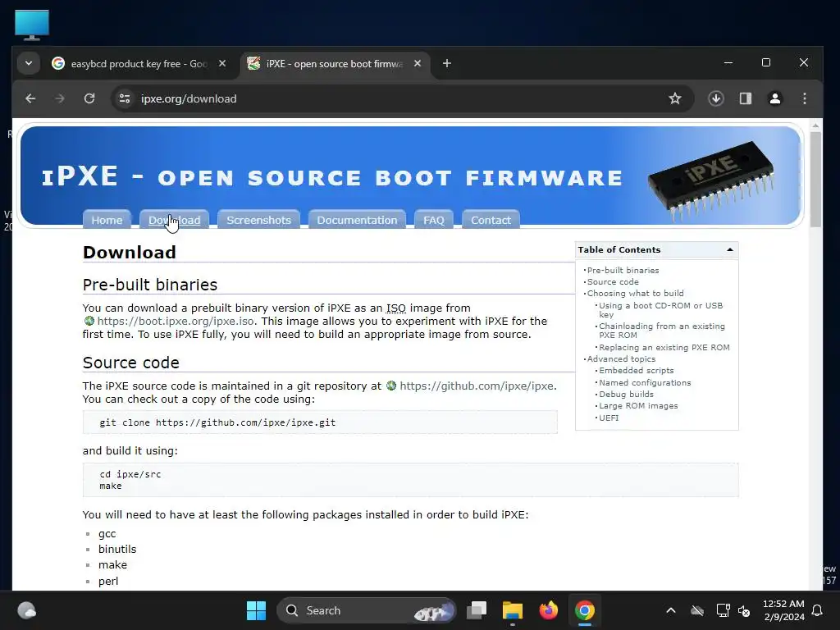Click the cloud sync tray icon

click(x=697, y=610)
